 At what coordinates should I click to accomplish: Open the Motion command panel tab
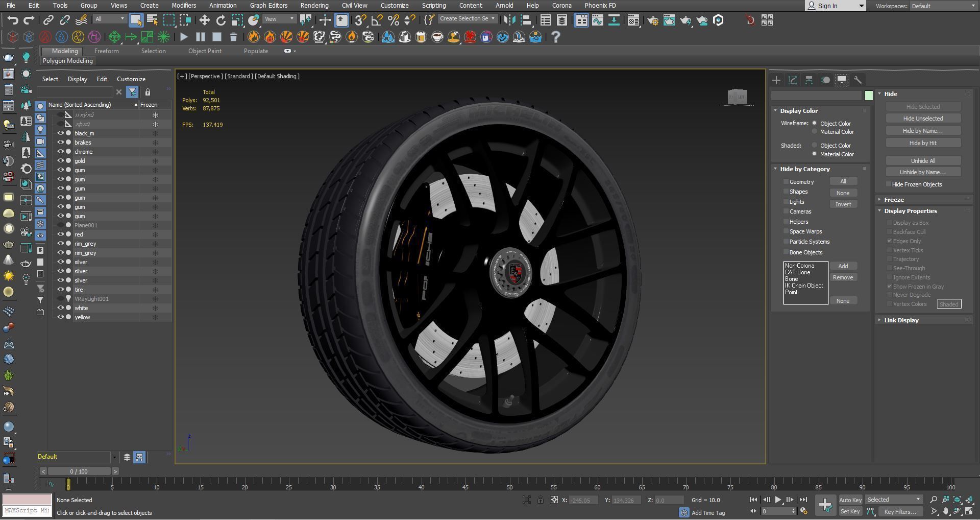(x=825, y=80)
